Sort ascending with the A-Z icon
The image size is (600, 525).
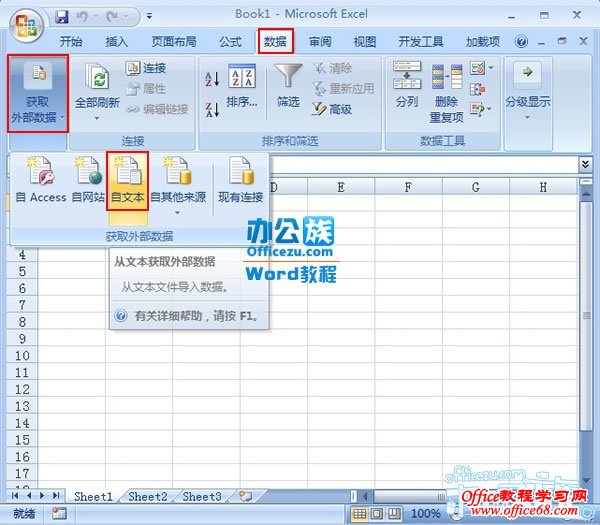[212, 79]
